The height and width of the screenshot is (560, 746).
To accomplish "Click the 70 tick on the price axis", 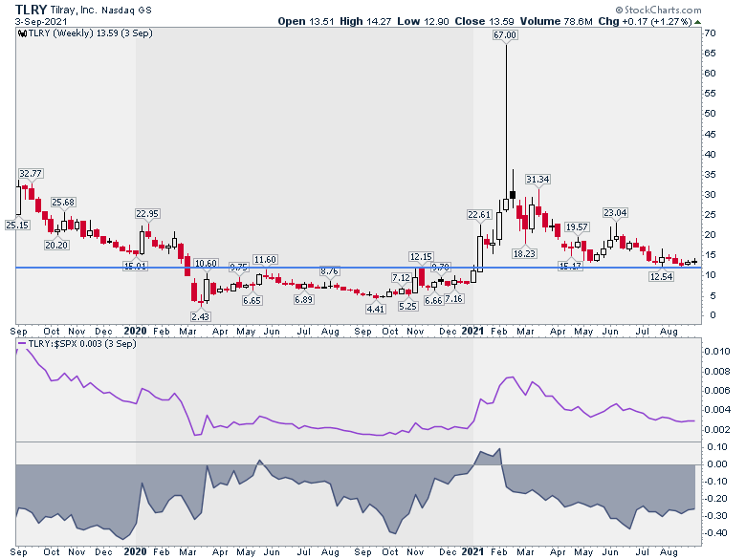I will tap(711, 33).
